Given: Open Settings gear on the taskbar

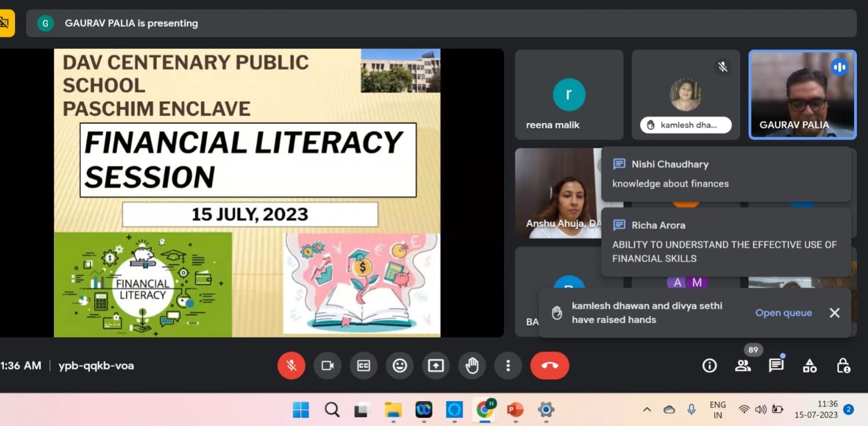Looking at the screenshot, I should click(546, 410).
